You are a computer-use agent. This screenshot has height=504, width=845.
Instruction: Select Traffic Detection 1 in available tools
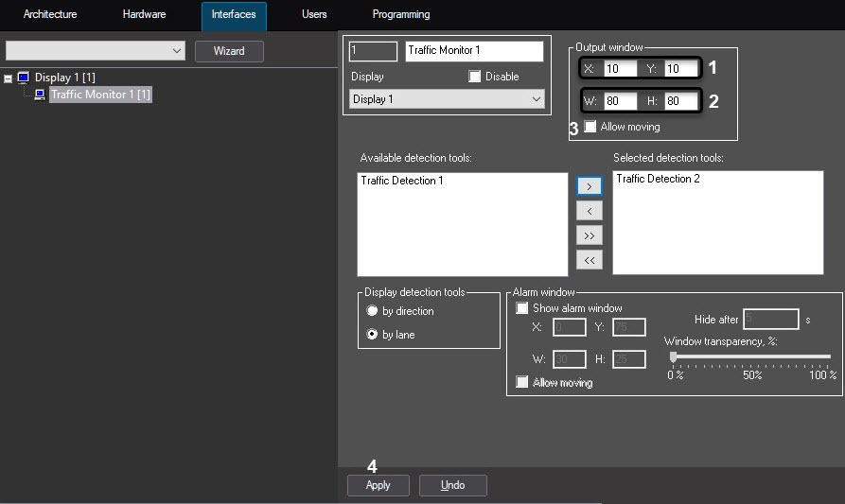pyautogui.click(x=402, y=181)
